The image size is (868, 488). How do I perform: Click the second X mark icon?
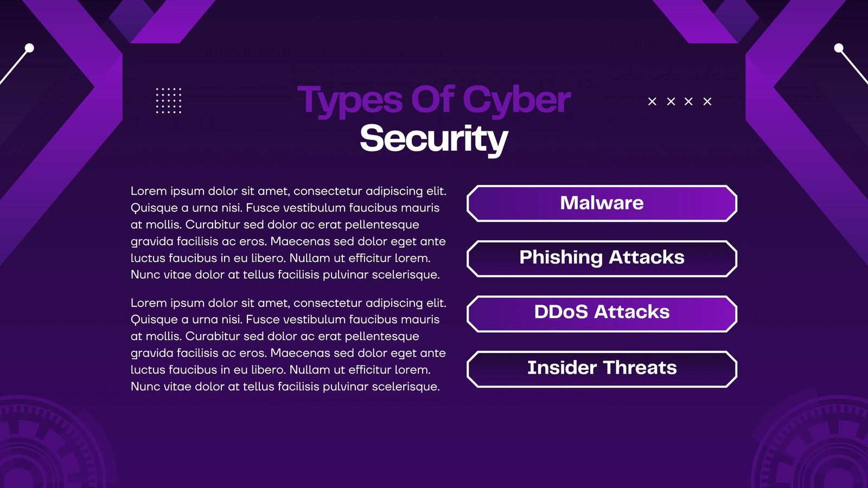(671, 101)
